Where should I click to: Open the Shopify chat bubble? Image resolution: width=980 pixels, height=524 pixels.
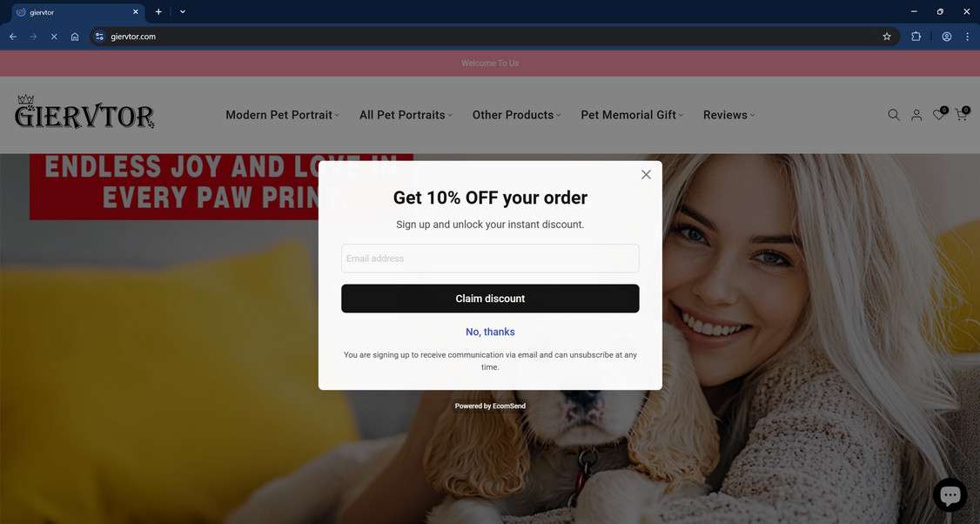tap(950, 495)
